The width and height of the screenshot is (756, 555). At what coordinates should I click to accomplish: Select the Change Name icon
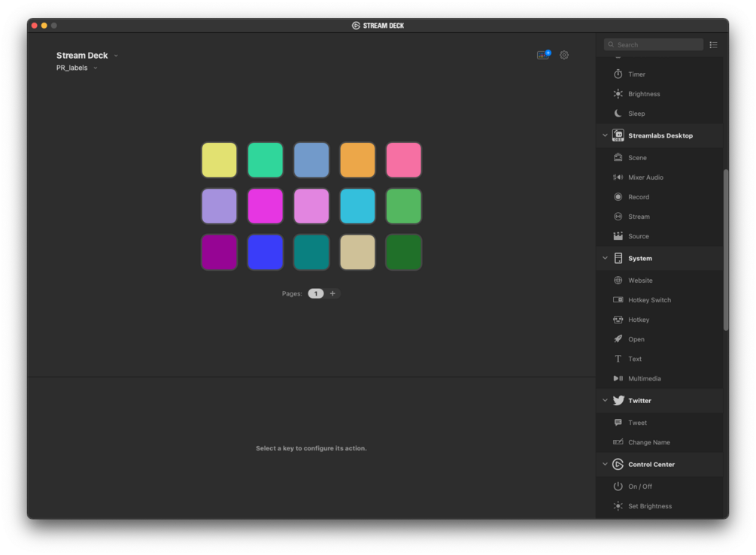tap(618, 442)
